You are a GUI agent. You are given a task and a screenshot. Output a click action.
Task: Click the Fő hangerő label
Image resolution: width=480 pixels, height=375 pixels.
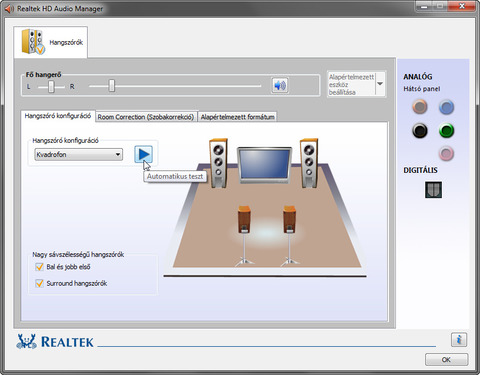pyautogui.click(x=43, y=75)
